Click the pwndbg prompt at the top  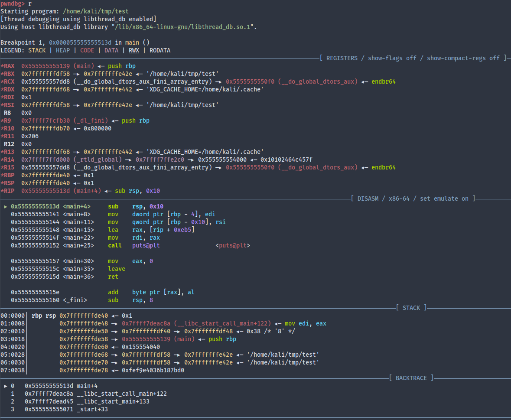pos(12,3)
